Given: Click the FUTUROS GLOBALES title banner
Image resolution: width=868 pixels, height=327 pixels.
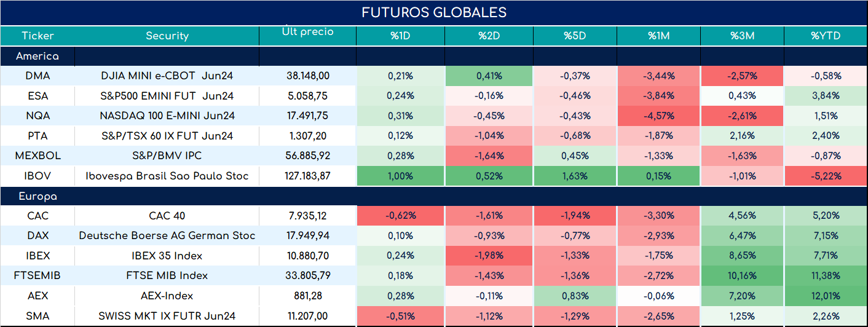Looking at the screenshot, I should point(434,13).
